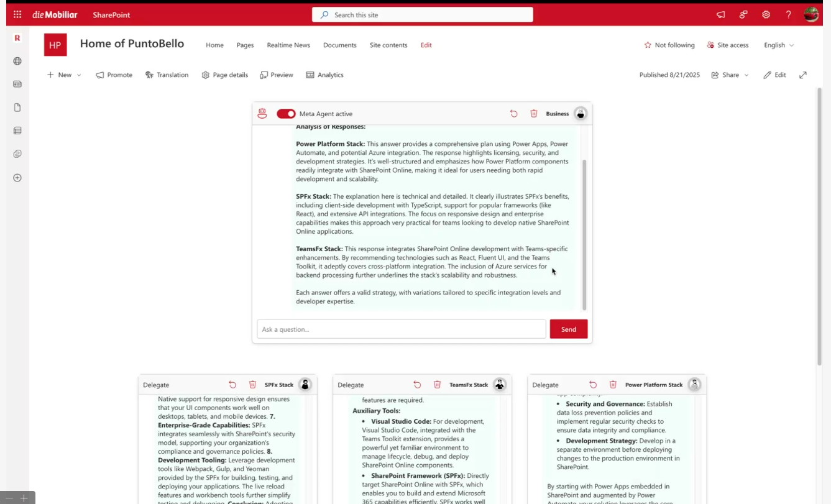Click the Translation toolbar button
Image resolution: width=831 pixels, height=504 pixels.
(167, 75)
